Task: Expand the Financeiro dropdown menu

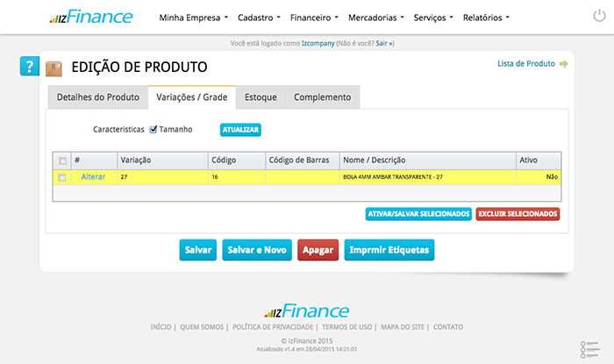Action: coord(314,18)
